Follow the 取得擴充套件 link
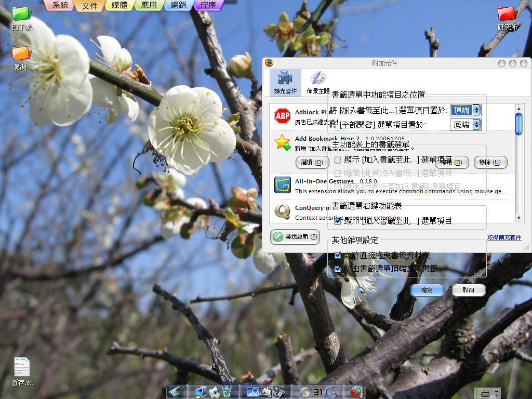Image resolution: width=532 pixels, height=399 pixels. (504, 237)
